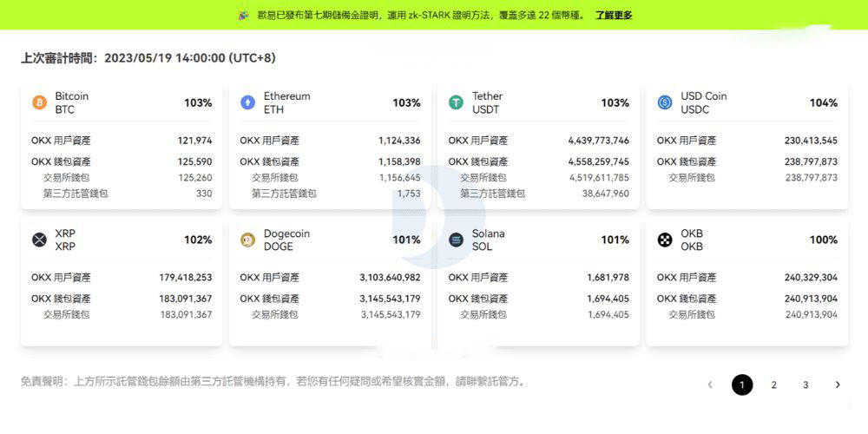This screenshot has width=868, height=434.
Task: Click USDC user assets value 230,413,545
Action: pyautogui.click(x=811, y=141)
